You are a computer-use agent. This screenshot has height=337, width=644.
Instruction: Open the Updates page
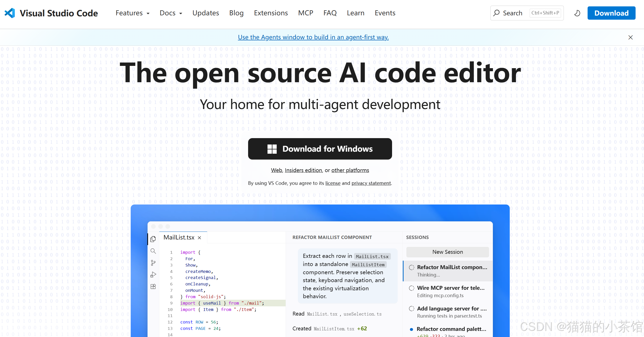206,13
